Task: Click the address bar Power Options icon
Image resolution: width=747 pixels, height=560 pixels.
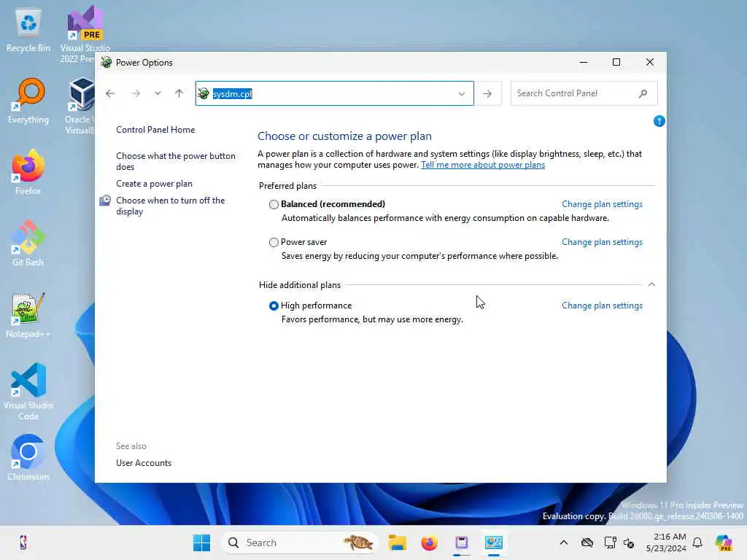Action: (204, 93)
